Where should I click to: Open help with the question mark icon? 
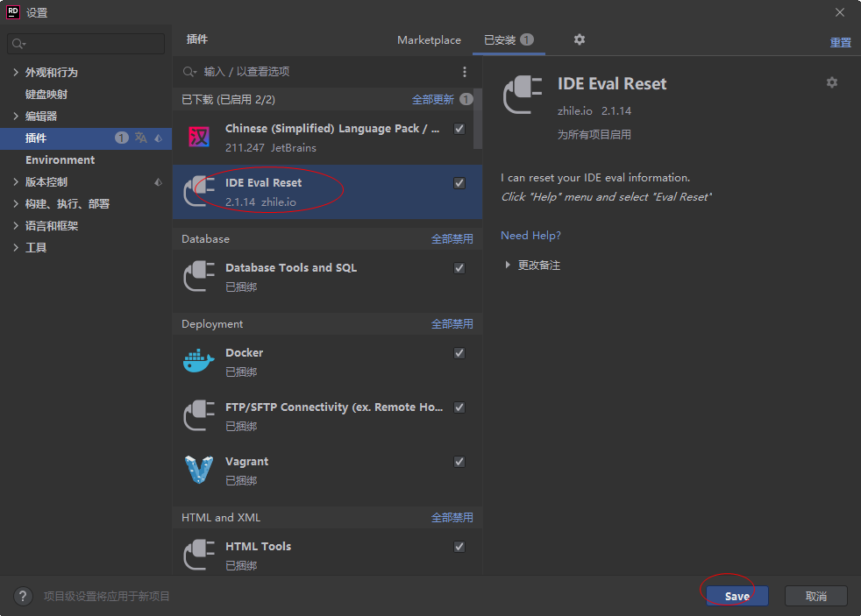click(23, 596)
